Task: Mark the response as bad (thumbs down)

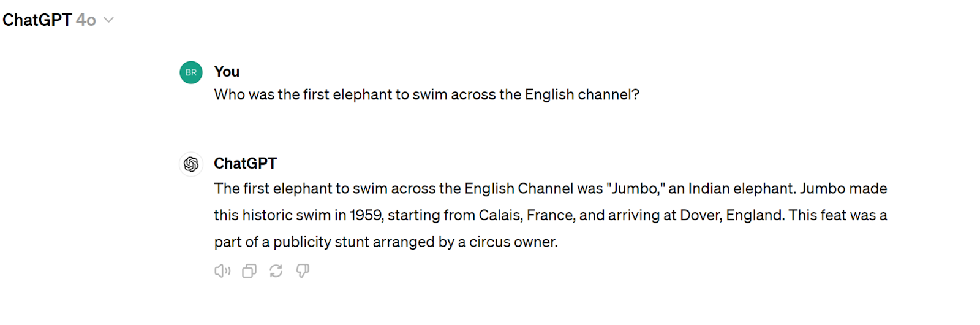Action: point(303,271)
